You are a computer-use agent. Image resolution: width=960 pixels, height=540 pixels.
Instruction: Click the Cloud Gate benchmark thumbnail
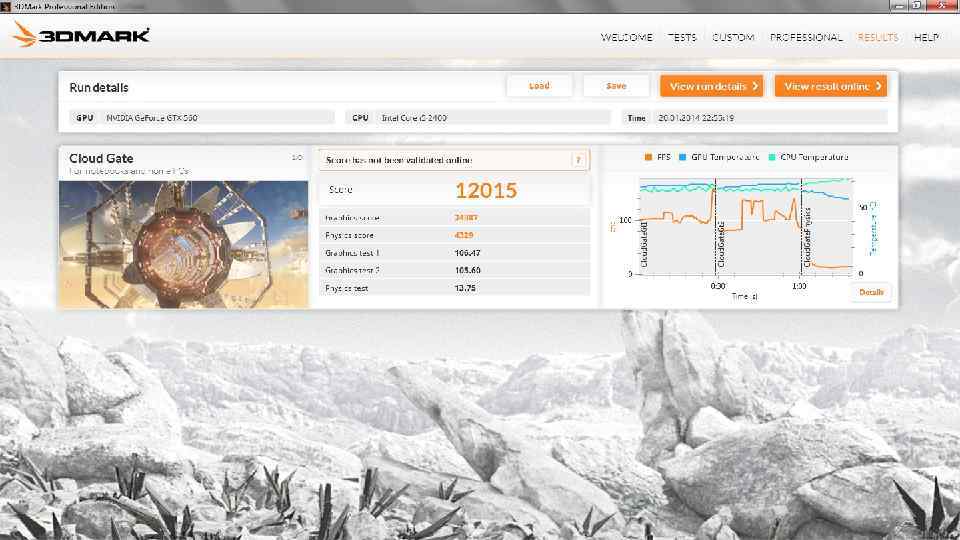click(184, 244)
